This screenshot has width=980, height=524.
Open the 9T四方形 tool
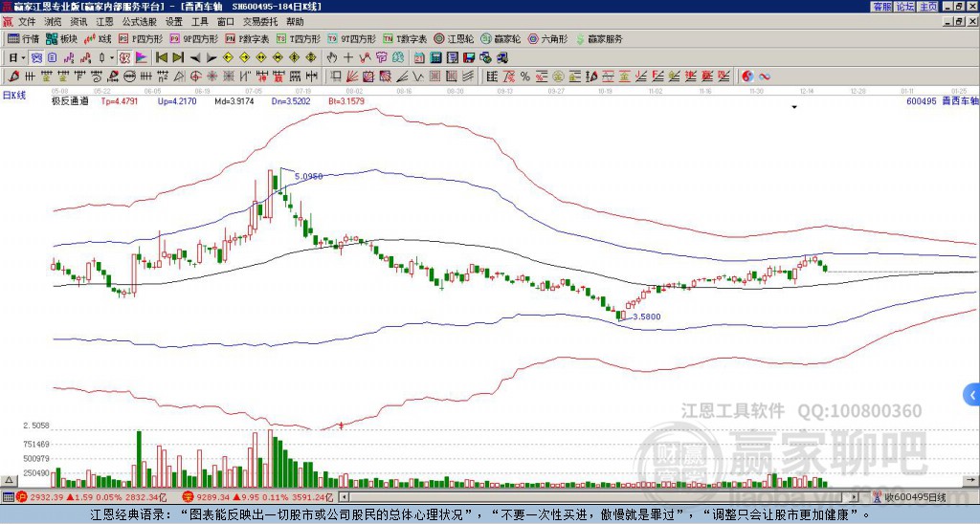(352, 38)
